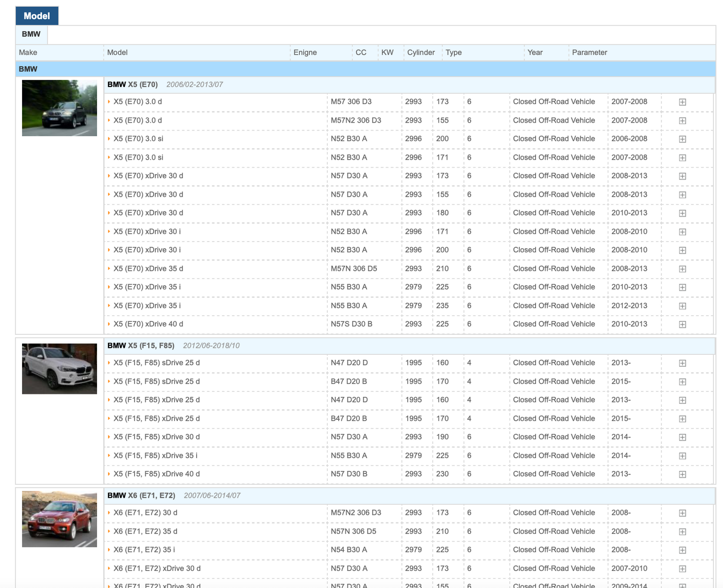Expand plus icon on X6 xDrive 30 d 2007-2010 row

tap(682, 568)
